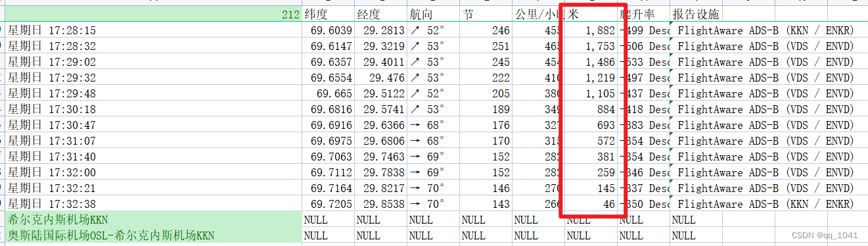This screenshot has height=246, width=868.
Task: Select the 节 column header cell
Action: pos(486,14)
